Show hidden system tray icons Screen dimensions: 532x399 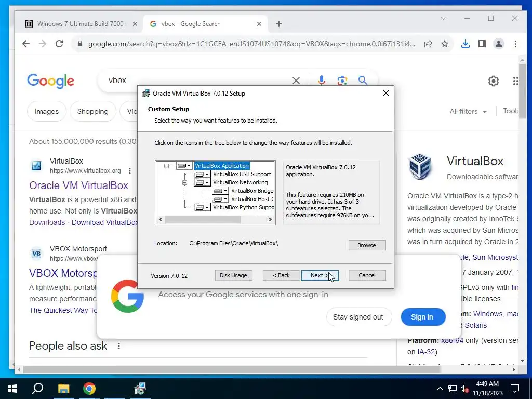(x=440, y=389)
